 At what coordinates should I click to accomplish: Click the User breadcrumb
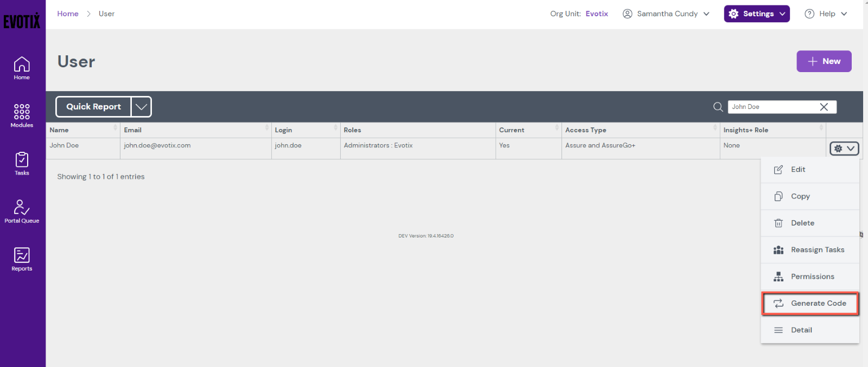click(106, 14)
